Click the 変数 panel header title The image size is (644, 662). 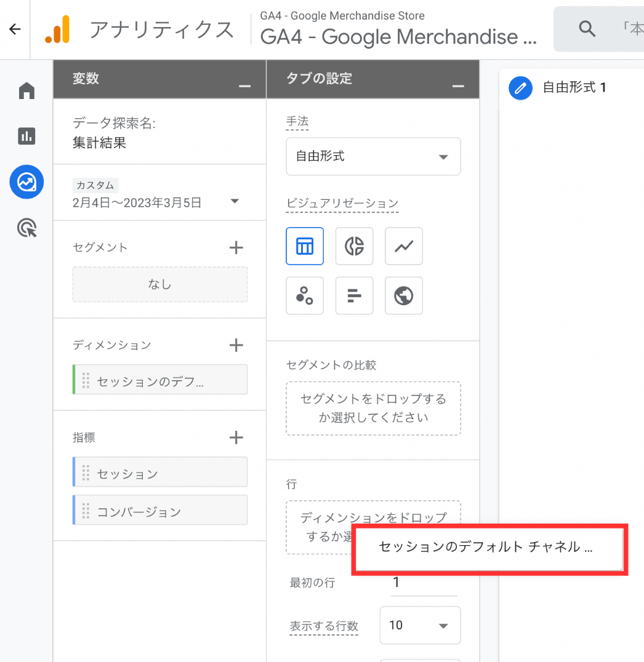click(x=86, y=79)
